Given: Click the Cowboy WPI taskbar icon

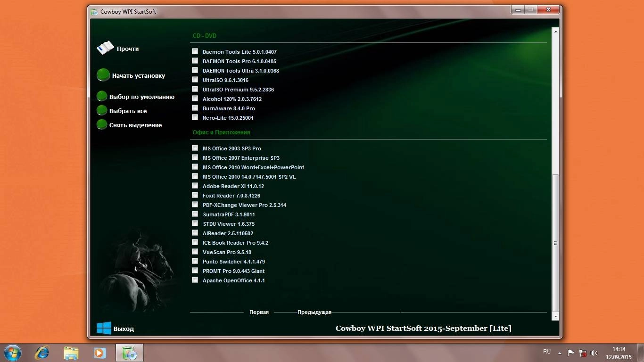Looking at the screenshot, I should click(129, 353).
